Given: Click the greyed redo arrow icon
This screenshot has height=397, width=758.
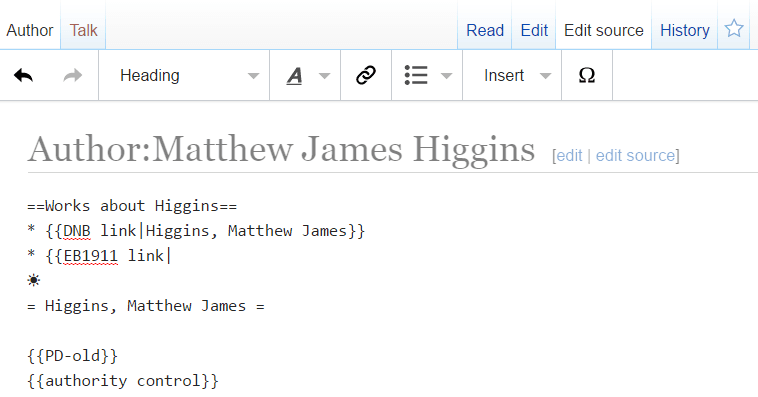Looking at the screenshot, I should 73,75.
